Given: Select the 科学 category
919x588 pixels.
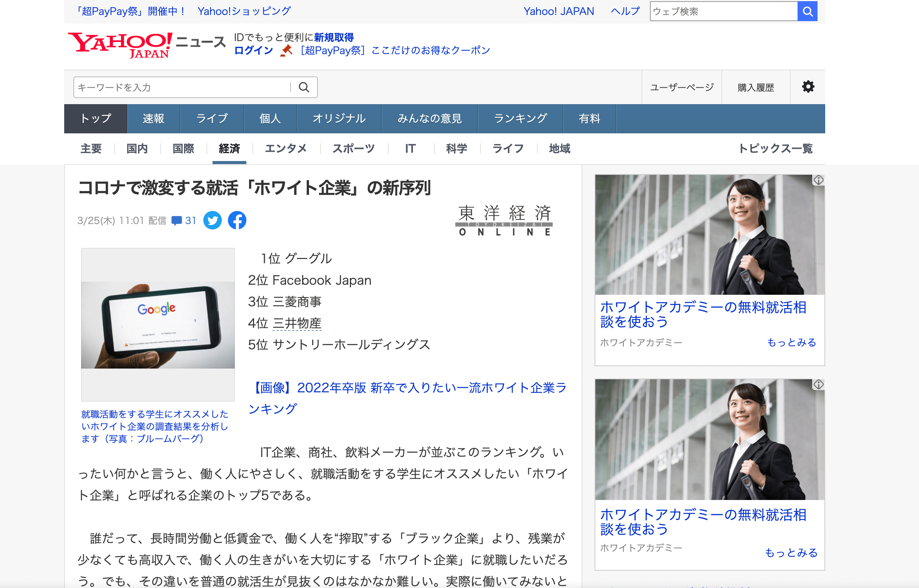Looking at the screenshot, I should click(457, 149).
